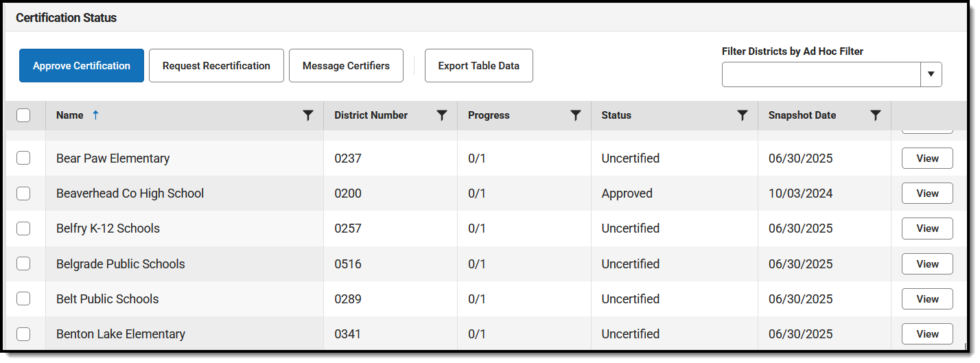Open the District Number filter icon
Image resolution: width=980 pixels, height=363 pixels.
(442, 116)
